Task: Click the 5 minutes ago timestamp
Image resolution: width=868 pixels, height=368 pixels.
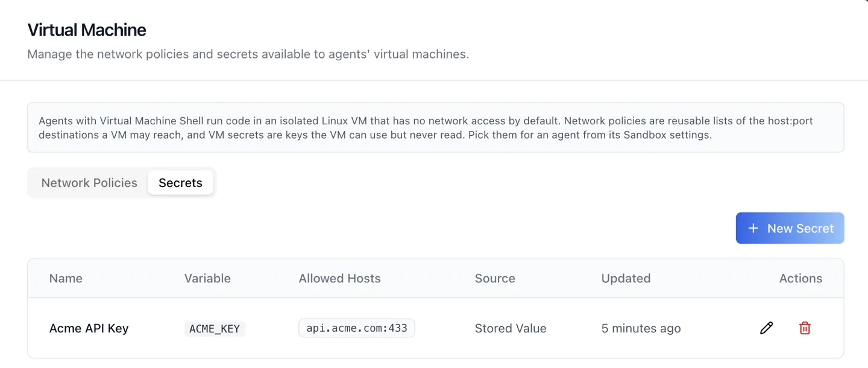Action: (x=641, y=328)
